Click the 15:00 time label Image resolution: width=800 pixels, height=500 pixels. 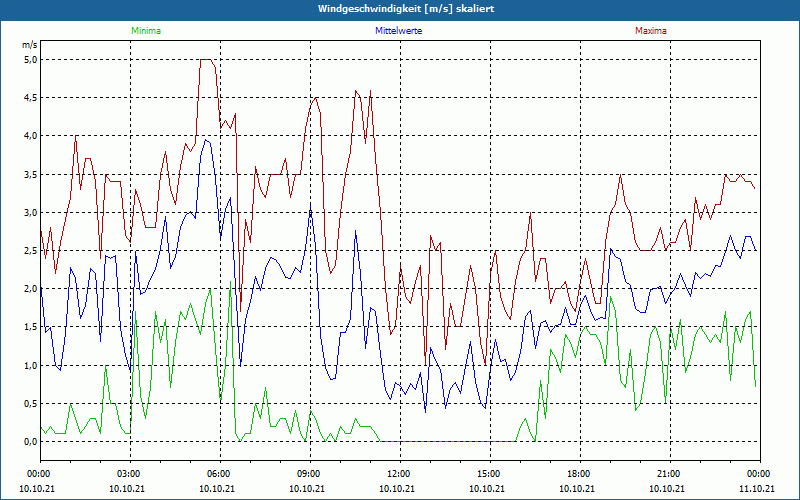click(487, 474)
